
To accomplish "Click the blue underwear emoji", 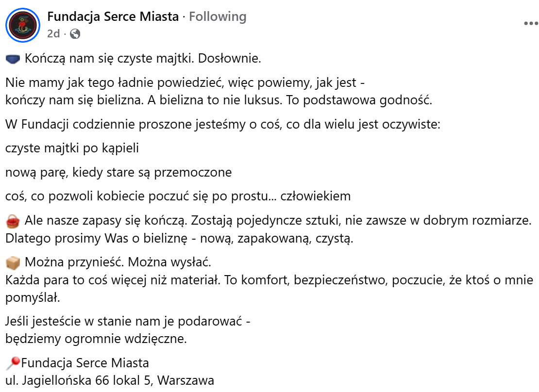I will click(x=13, y=59).
